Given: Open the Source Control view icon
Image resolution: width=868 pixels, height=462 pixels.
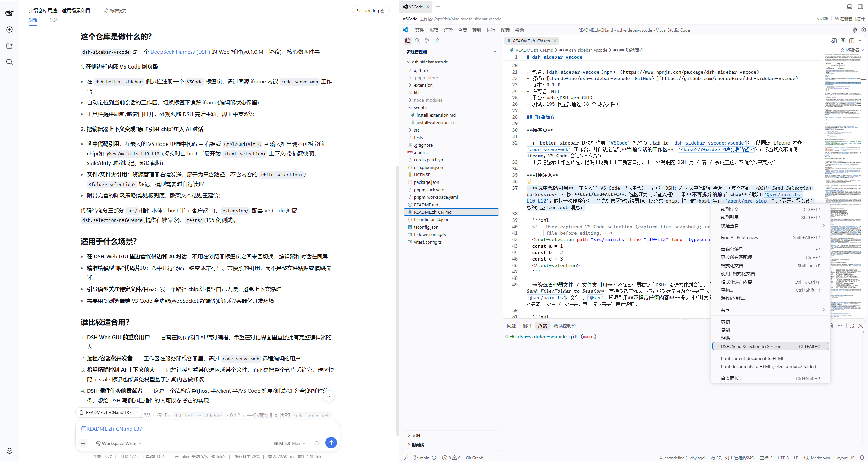Looking at the screenshot, I should [427, 41].
